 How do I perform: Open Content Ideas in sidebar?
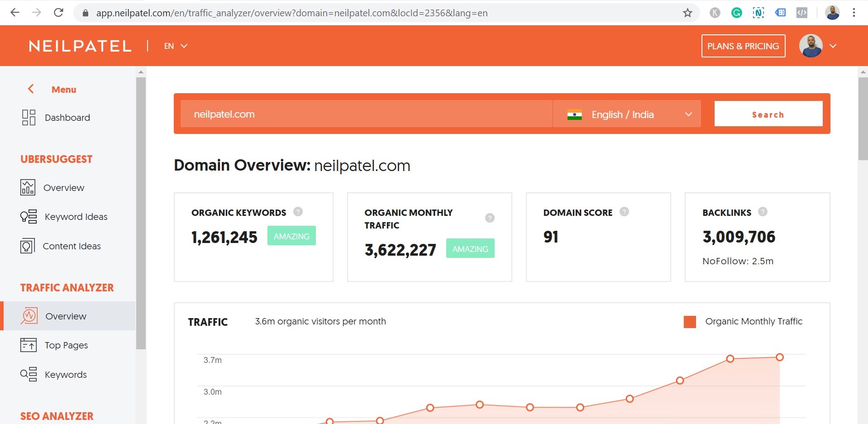tap(72, 246)
